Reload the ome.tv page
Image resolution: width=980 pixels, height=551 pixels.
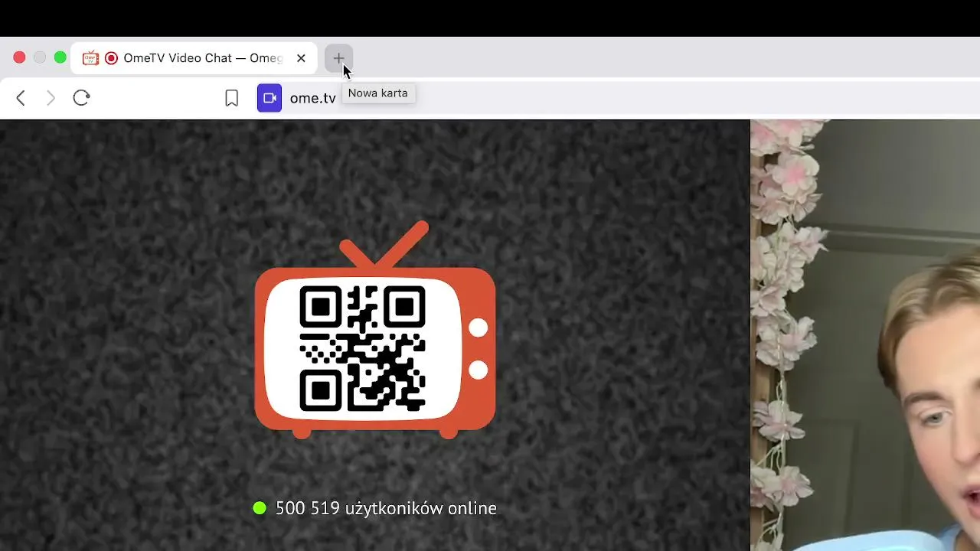click(x=81, y=98)
